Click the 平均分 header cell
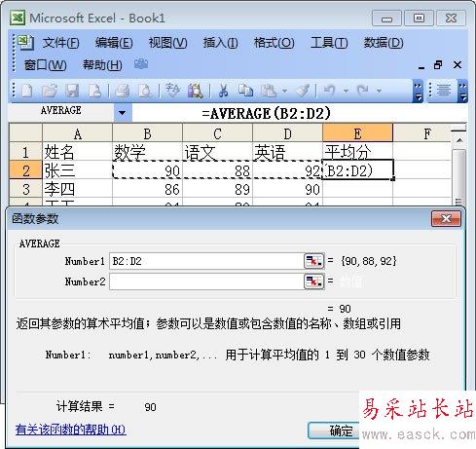Screen dimensions: 476x449 point(357,152)
